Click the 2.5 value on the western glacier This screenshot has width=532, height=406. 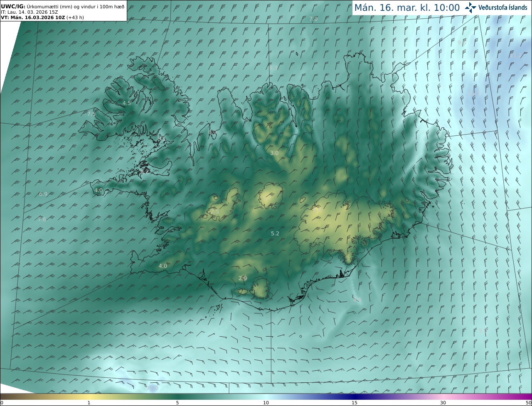coord(214,212)
